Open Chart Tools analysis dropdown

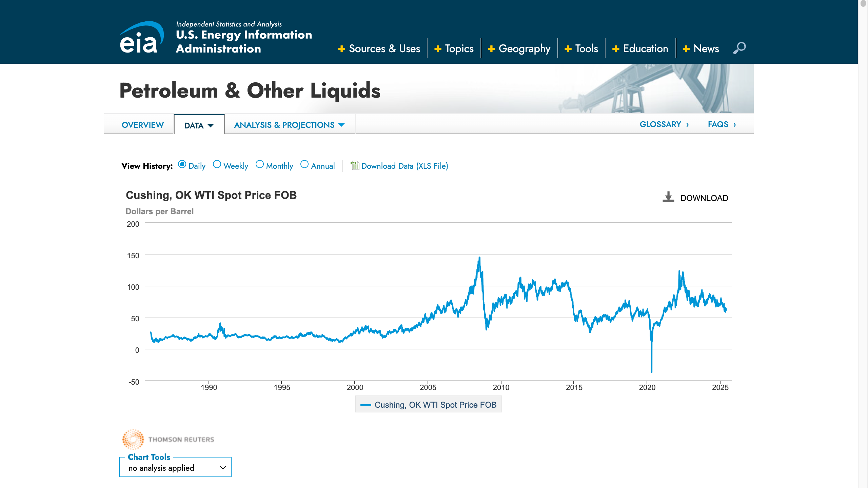(x=175, y=468)
